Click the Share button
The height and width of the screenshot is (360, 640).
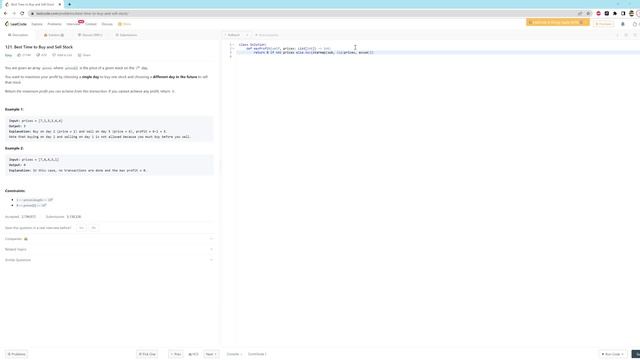pyautogui.click(x=84, y=55)
